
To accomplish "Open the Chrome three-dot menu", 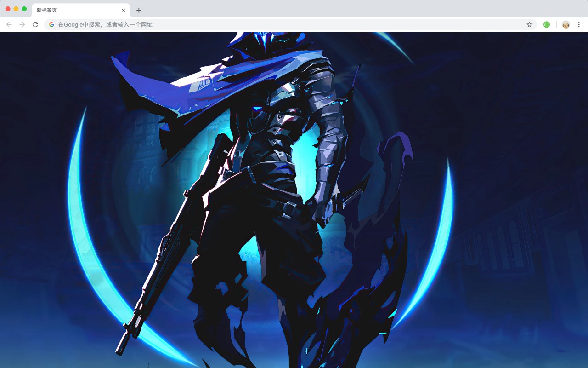I will point(579,24).
